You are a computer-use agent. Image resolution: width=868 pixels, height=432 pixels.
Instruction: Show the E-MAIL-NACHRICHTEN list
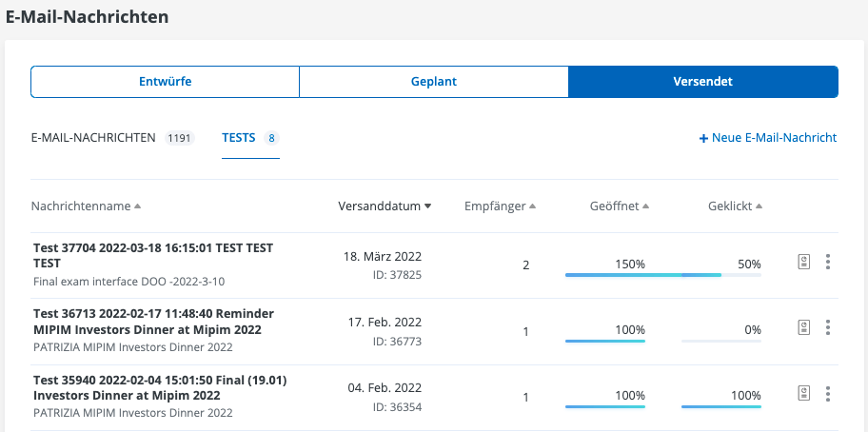[93, 138]
